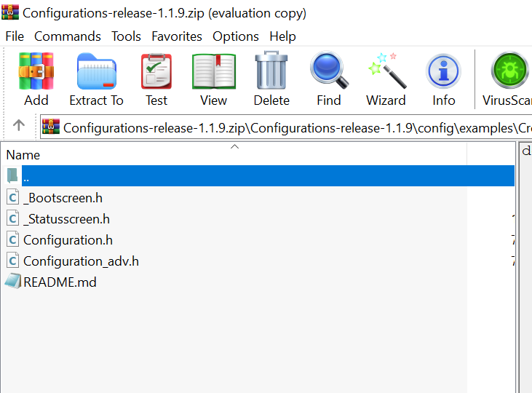Open the Help menu
The width and height of the screenshot is (532, 393).
pos(282,36)
